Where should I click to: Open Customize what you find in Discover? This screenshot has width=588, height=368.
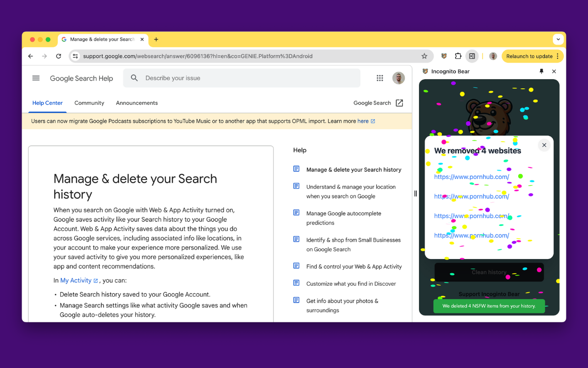point(351,284)
